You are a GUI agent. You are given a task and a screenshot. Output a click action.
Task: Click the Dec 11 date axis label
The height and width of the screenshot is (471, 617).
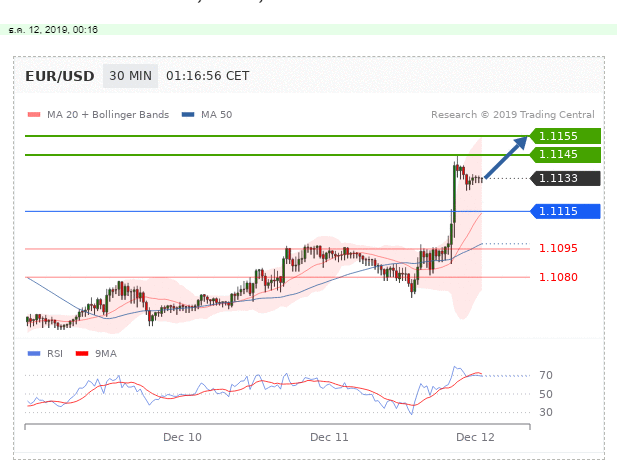tap(329, 438)
